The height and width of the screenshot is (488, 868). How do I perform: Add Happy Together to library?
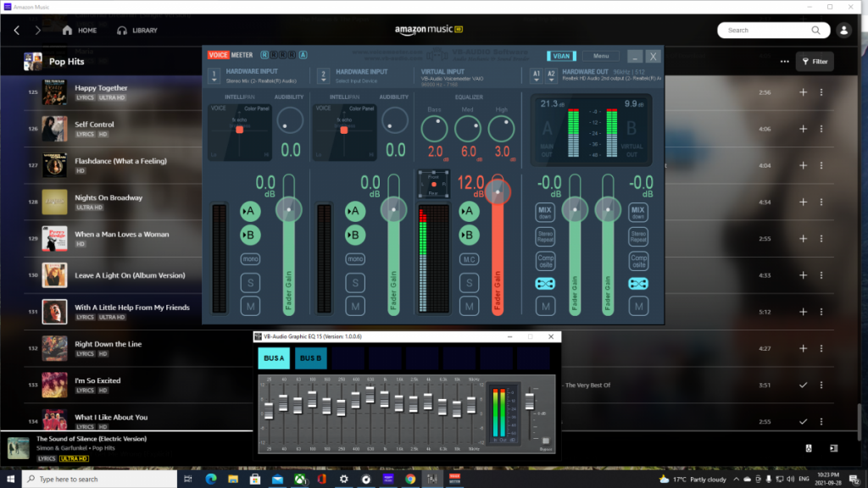(803, 92)
